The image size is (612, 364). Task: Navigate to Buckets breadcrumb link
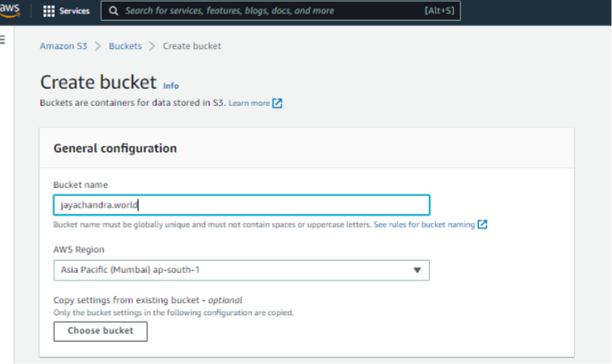click(125, 46)
